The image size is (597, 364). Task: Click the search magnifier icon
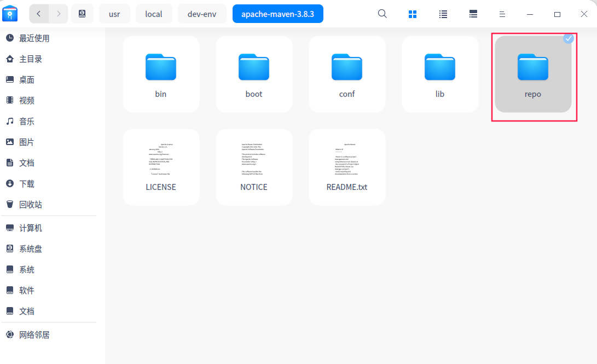point(382,14)
